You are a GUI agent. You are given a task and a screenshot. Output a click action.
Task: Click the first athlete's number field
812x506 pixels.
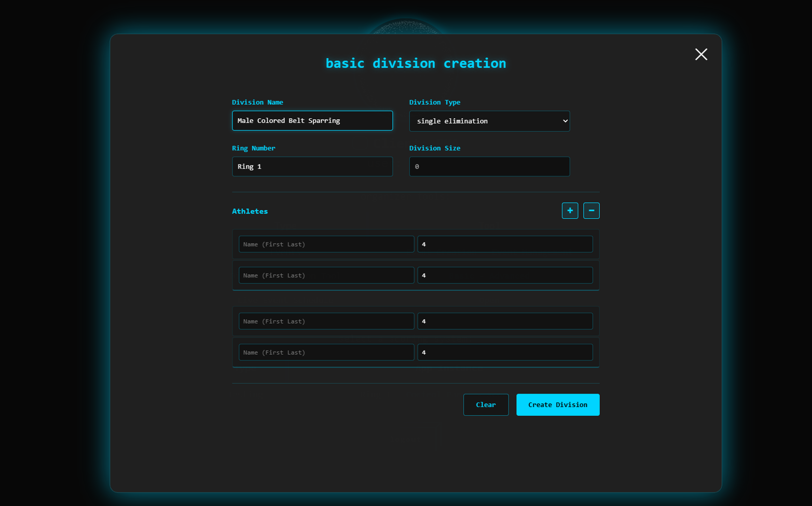505,244
